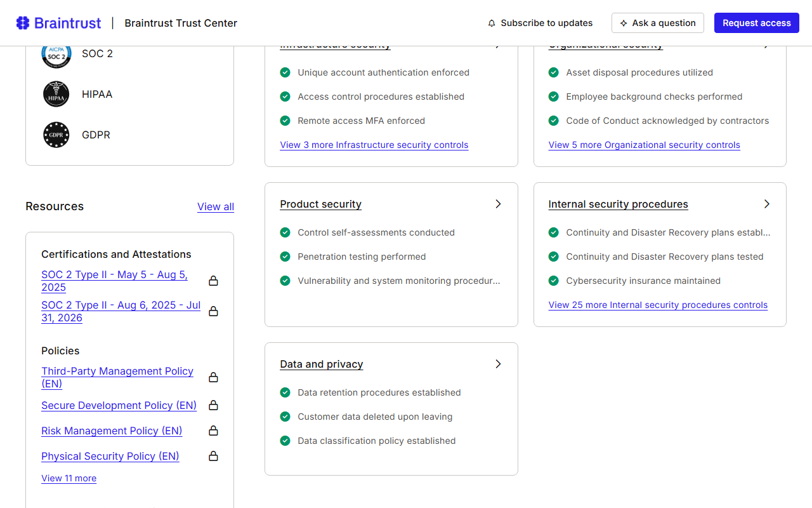The height and width of the screenshot is (508, 812).
Task: Open the Internal security procedures heading link
Action: tap(619, 204)
